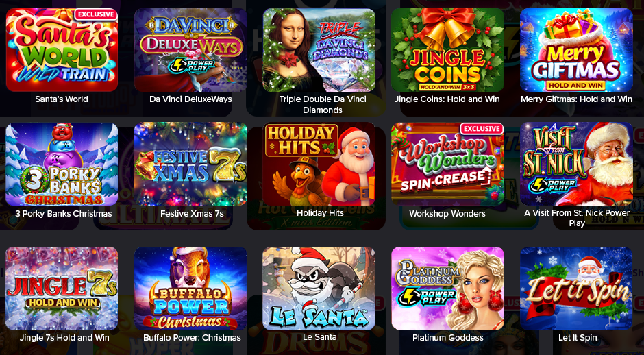Screen dimensions: 644x355
Task: Launch the Le Santa raccoon game thumbnail
Action: pyautogui.click(x=319, y=289)
